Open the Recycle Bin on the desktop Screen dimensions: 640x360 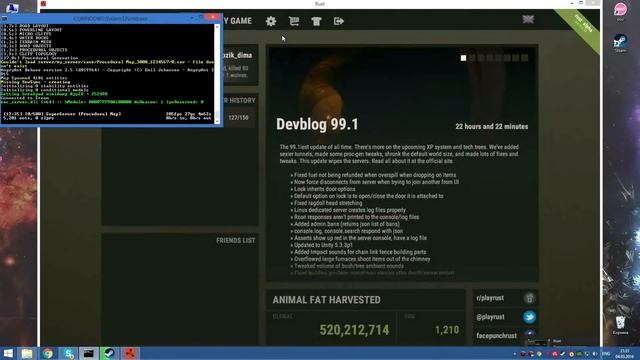[x=620, y=325]
